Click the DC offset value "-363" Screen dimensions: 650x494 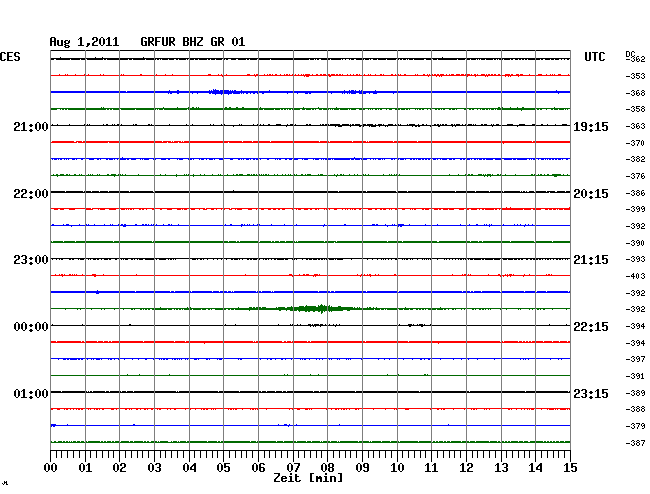tap(635, 126)
